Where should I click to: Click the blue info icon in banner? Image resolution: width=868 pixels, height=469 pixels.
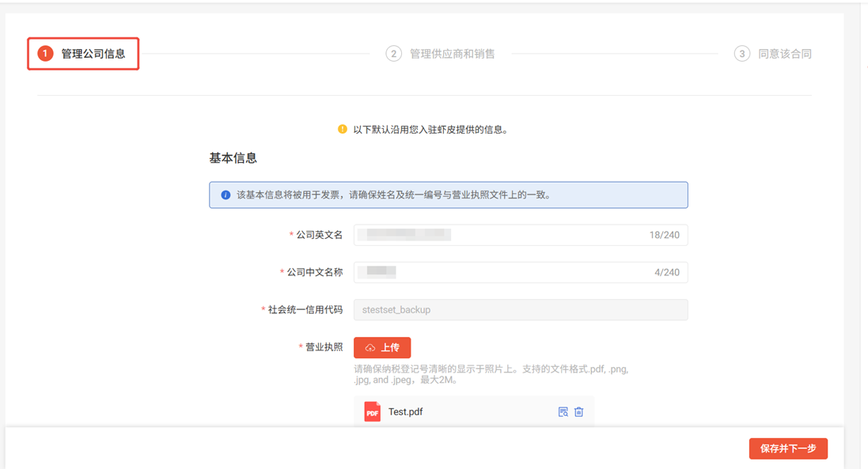coord(226,195)
